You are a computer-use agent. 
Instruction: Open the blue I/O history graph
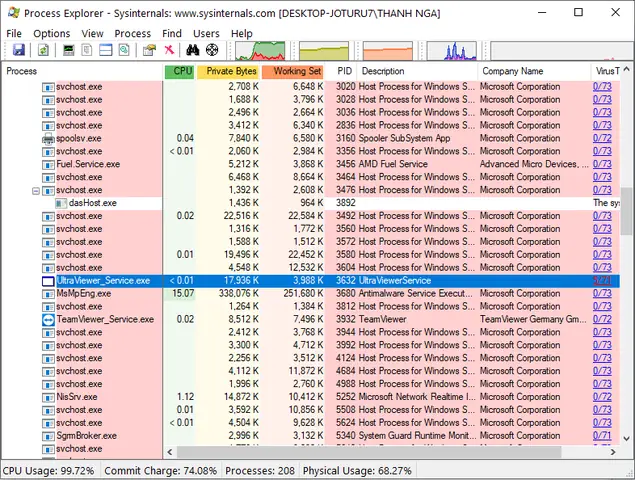451,51
